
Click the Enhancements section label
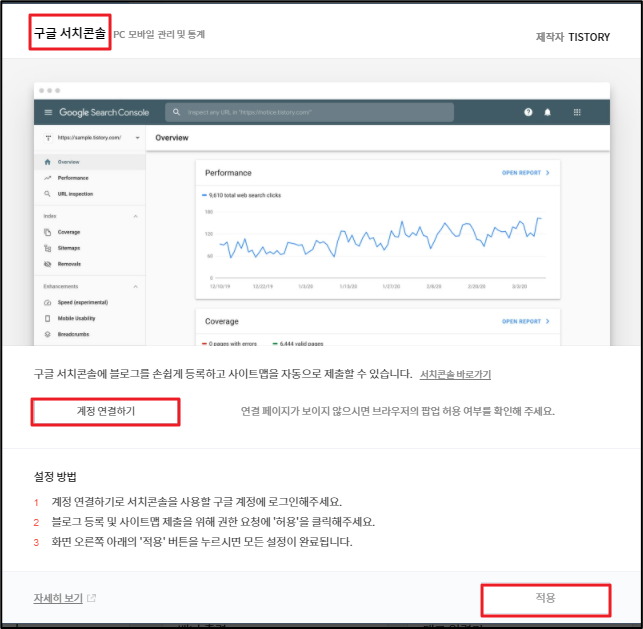[x=61, y=287]
